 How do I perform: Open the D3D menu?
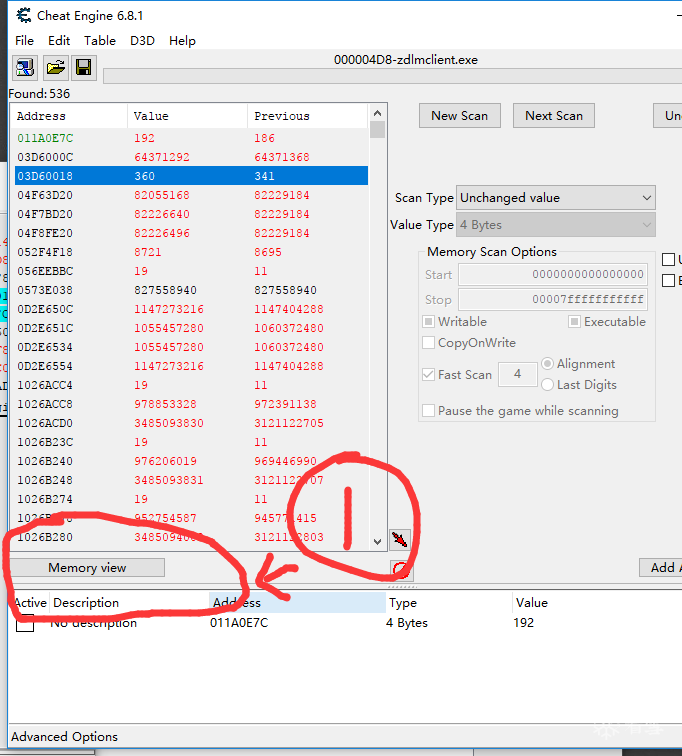coord(142,40)
